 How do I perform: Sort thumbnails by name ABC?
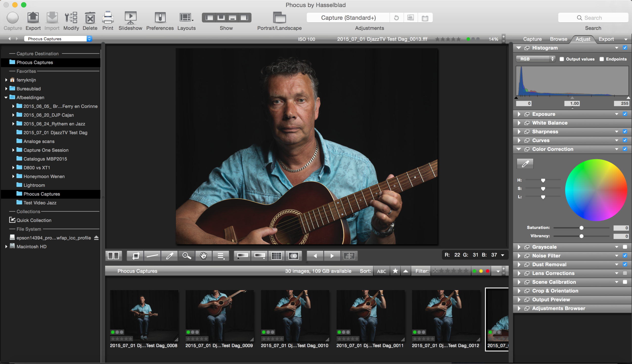(381, 271)
